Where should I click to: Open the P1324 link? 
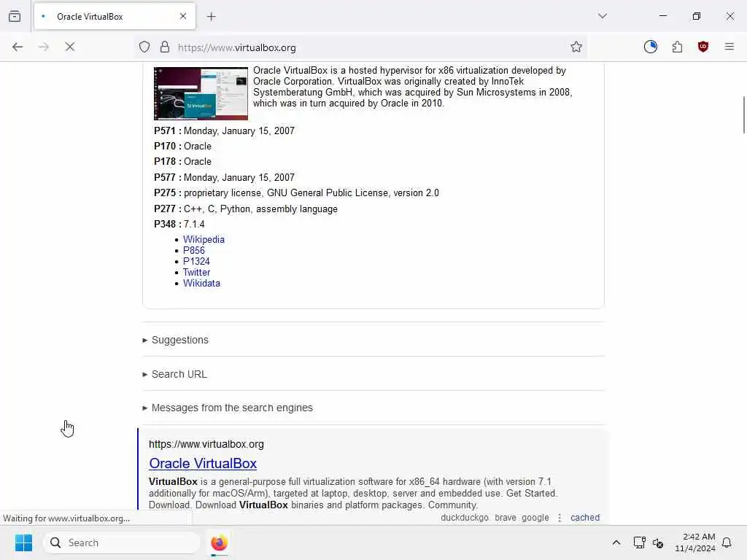(196, 262)
